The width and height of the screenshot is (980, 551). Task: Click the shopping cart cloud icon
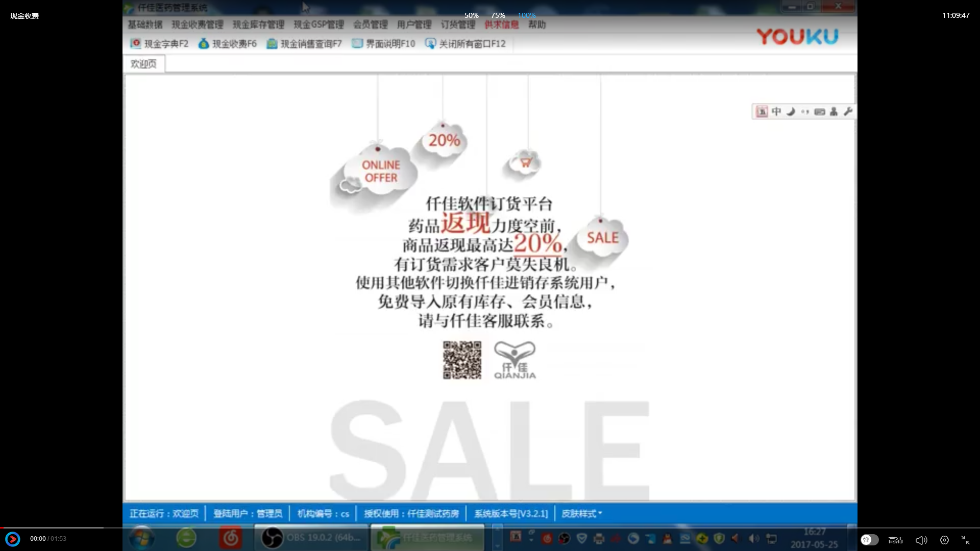[x=526, y=163]
